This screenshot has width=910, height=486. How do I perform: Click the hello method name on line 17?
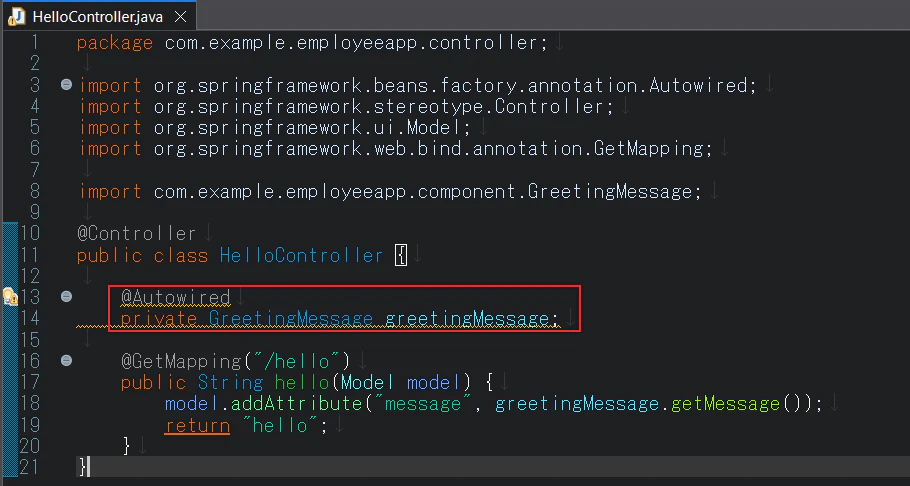pyautogui.click(x=301, y=382)
